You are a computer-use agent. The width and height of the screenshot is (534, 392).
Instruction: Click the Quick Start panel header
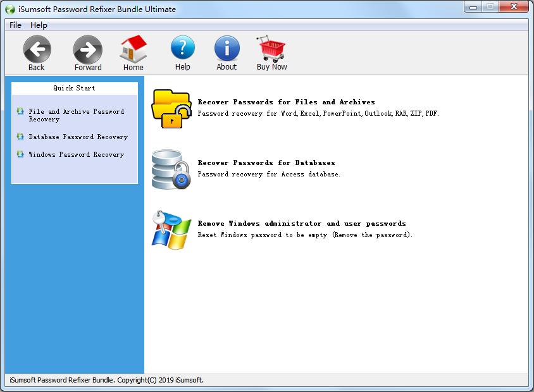(74, 88)
